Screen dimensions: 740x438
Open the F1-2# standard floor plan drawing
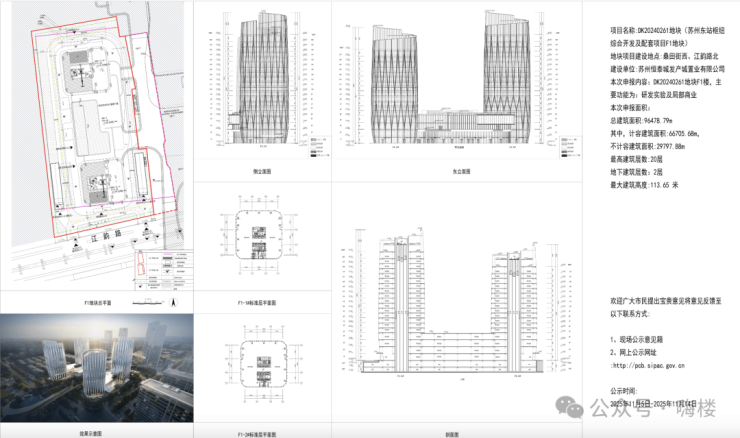click(x=263, y=364)
